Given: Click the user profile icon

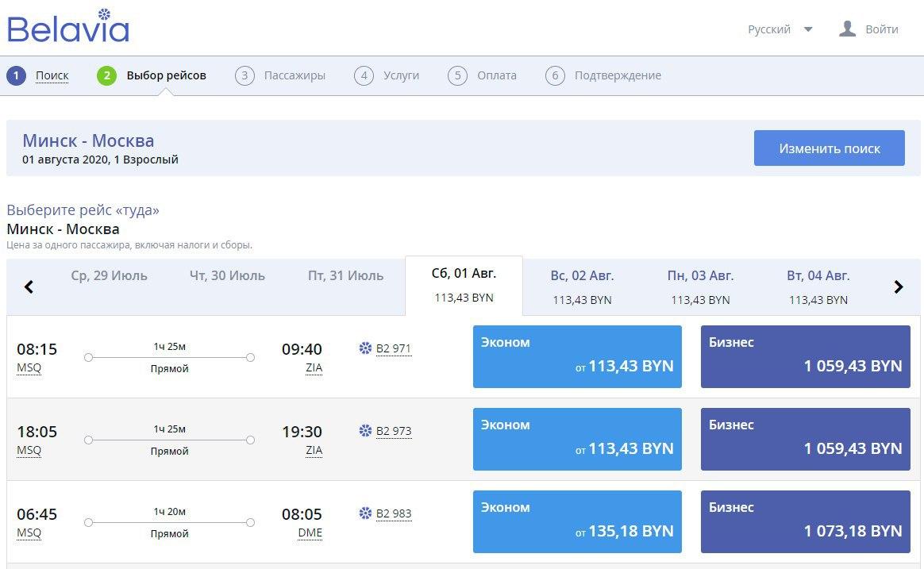Looking at the screenshot, I should click(x=847, y=29).
